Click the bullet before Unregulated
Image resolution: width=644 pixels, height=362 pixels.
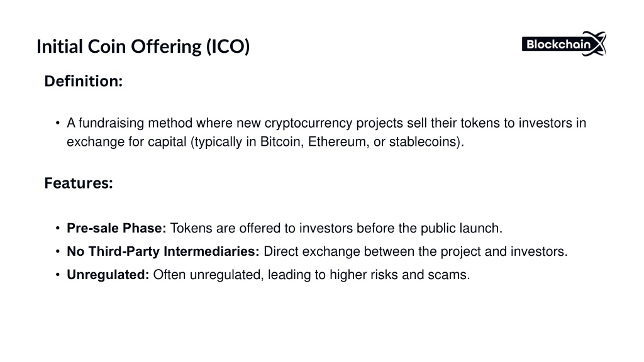[x=57, y=274]
